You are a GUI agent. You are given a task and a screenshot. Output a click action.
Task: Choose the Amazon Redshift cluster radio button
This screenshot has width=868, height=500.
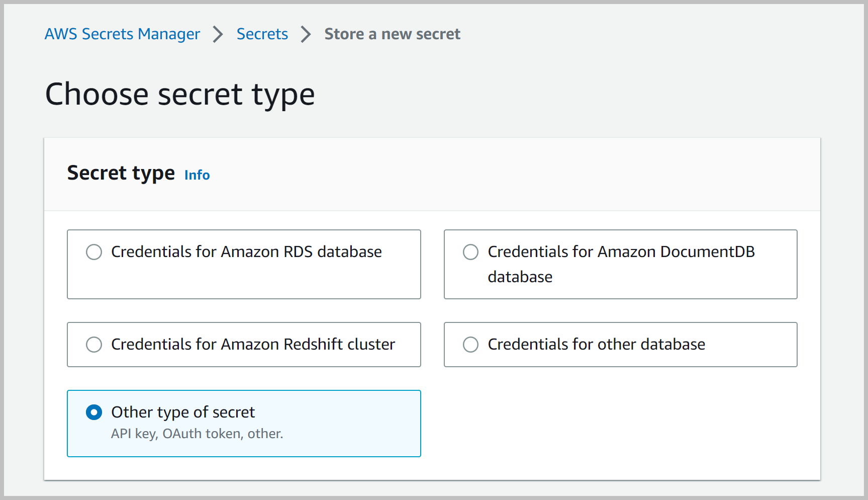(x=94, y=345)
